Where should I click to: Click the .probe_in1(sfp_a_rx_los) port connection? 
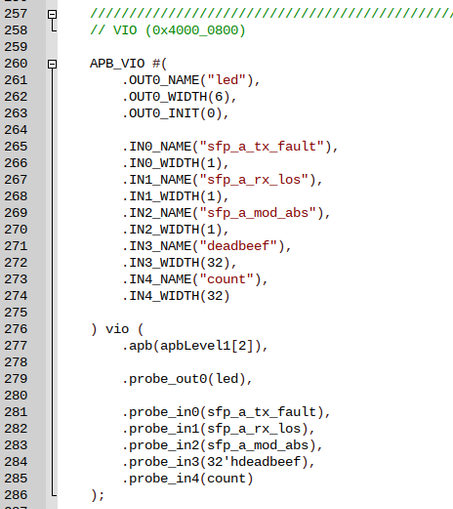tap(215, 429)
